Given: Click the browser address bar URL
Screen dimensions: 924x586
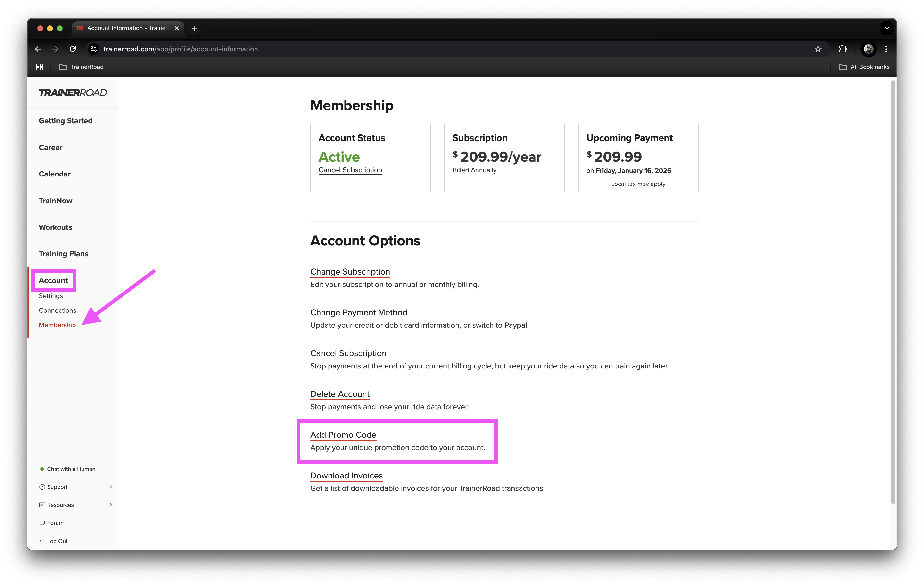Looking at the screenshot, I should 180,49.
